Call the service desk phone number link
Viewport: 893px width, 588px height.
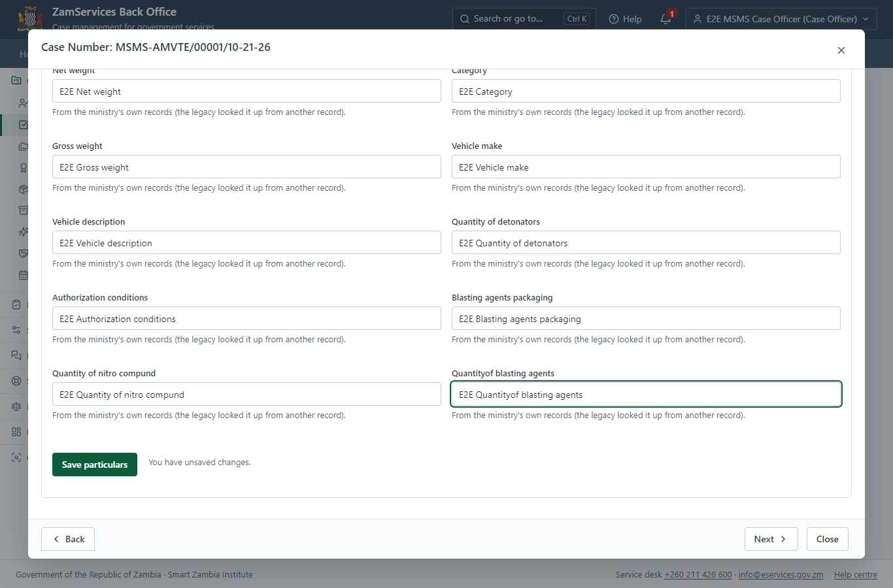(x=698, y=575)
